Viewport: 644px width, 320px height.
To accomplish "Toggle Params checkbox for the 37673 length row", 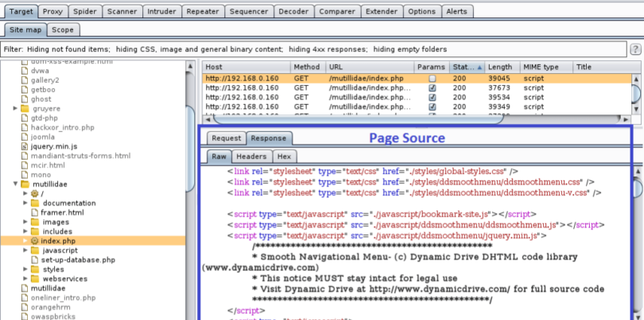I will pos(433,88).
